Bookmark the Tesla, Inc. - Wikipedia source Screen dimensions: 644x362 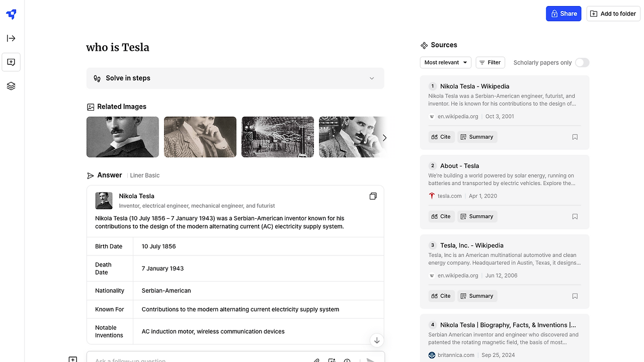pyautogui.click(x=575, y=296)
